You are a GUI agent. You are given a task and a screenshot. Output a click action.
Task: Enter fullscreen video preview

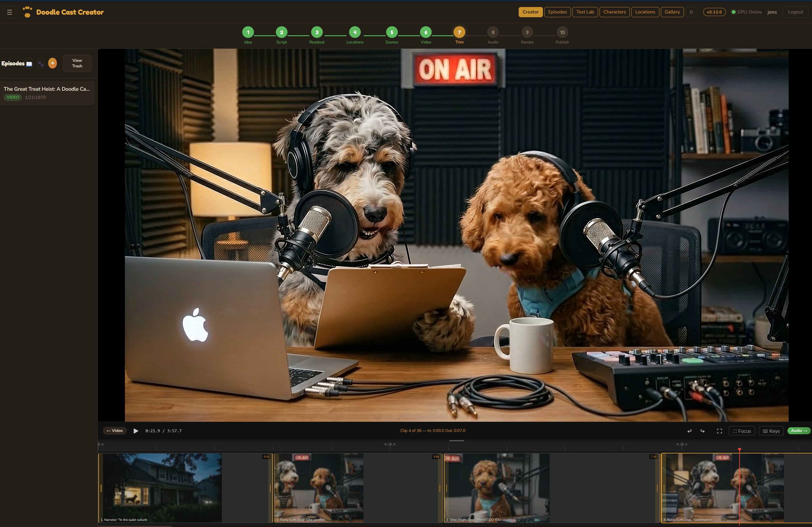pos(719,430)
